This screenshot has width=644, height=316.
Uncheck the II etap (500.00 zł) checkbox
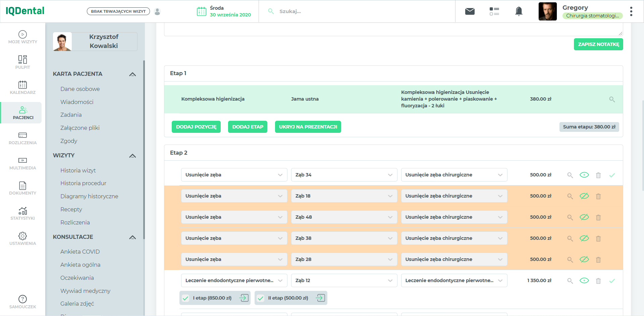point(261,298)
